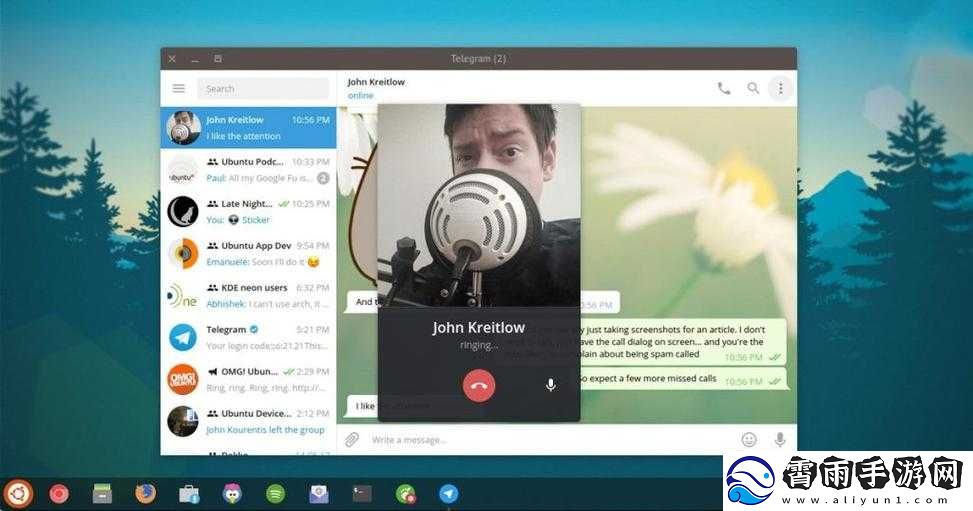Open the Ubuntu App Dev chat

pyautogui.click(x=248, y=253)
